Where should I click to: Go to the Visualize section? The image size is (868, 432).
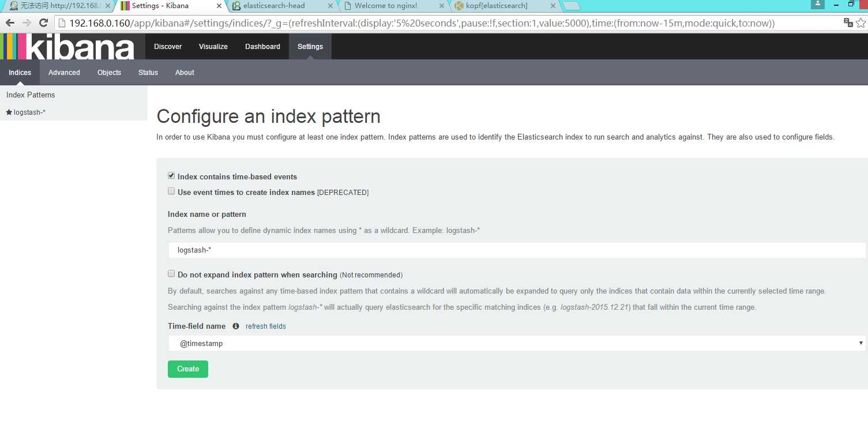click(213, 47)
